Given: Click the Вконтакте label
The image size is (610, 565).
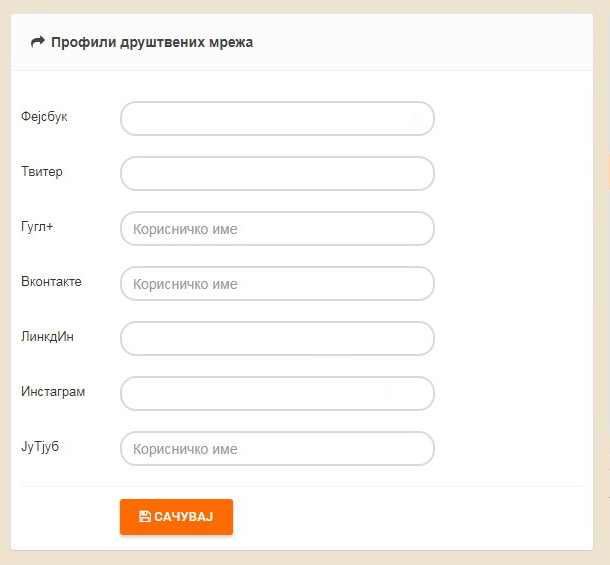Looking at the screenshot, I should coord(51,281).
